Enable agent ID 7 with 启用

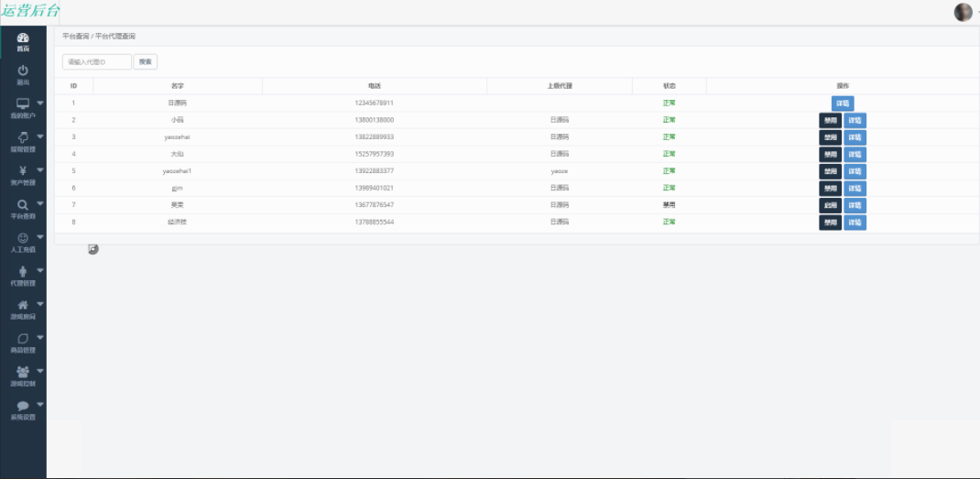830,205
